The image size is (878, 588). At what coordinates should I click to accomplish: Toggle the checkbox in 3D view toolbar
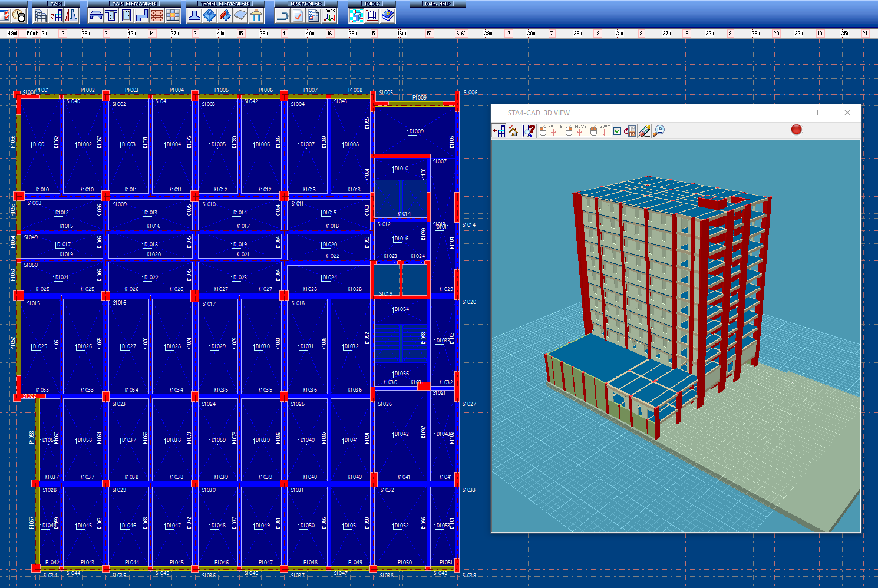(617, 131)
